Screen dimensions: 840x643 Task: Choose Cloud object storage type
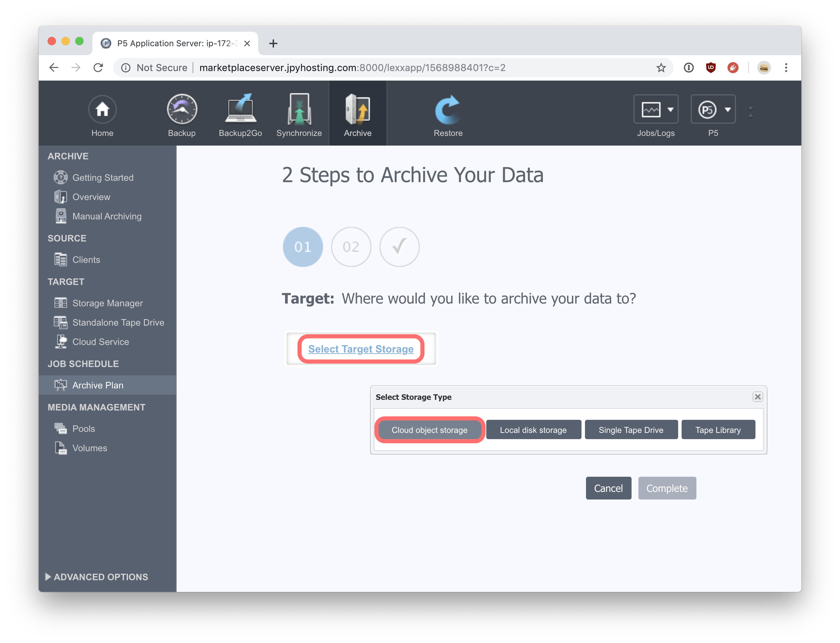(x=429, y=430)
